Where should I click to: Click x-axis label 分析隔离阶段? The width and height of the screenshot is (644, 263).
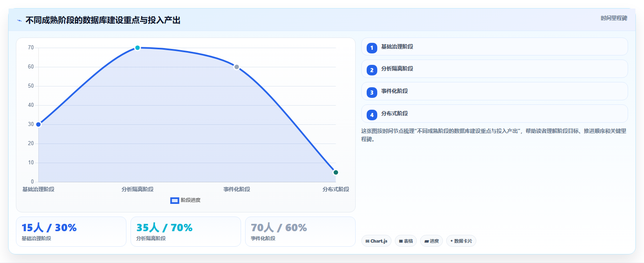137,189
